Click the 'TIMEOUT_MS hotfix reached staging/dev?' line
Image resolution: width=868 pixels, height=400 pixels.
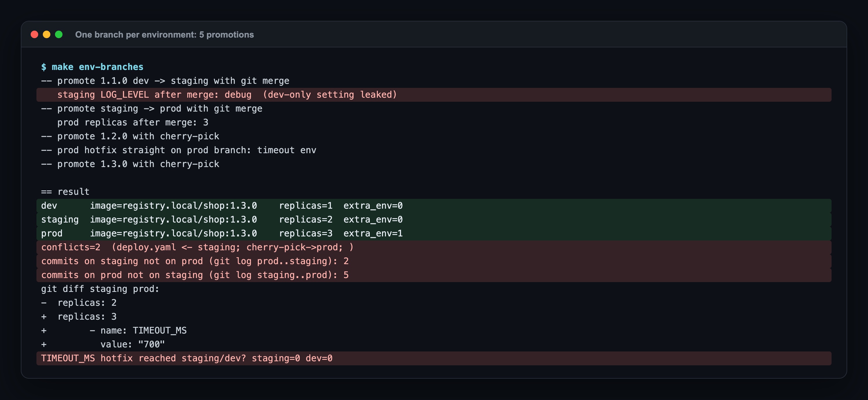[x=434, y=358]
